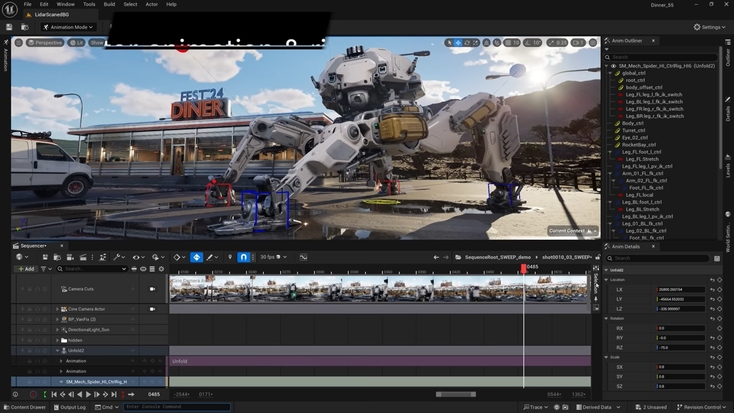This screenshot has height=413, width=734.
Task: Expand the BP_VanFix (2) track
Action: (x=58, y=319)
